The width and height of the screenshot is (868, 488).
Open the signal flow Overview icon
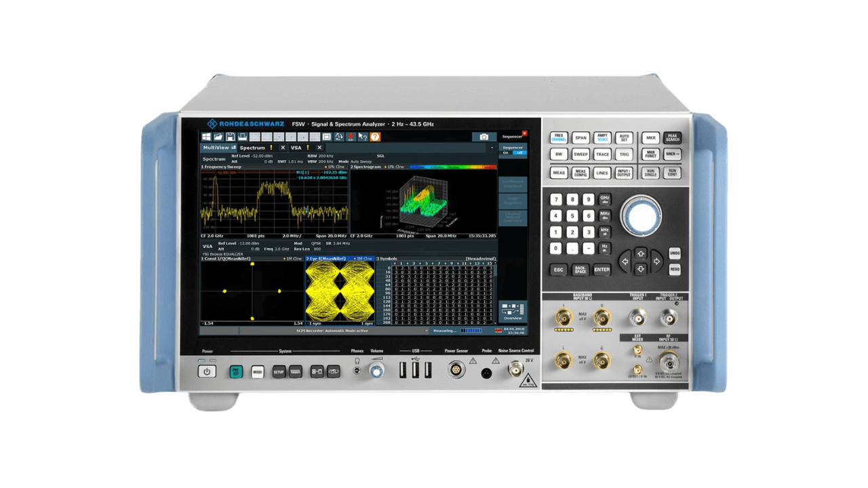coord(512,310)
